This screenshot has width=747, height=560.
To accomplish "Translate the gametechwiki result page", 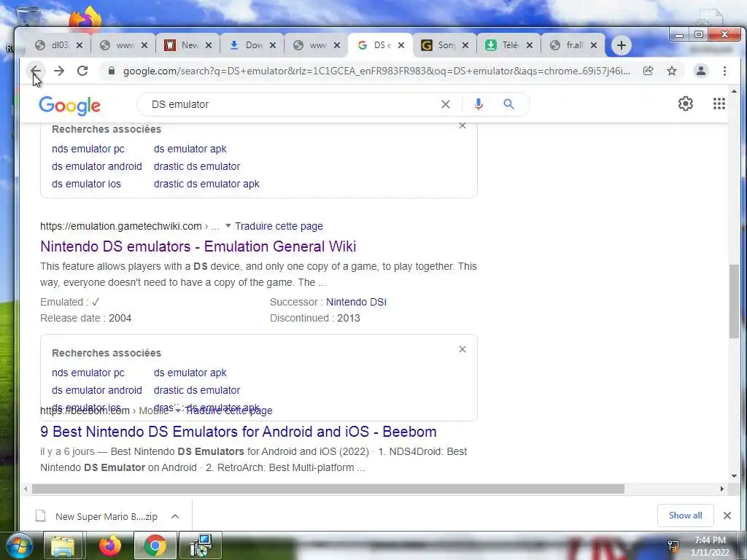I will coord(279,226).
